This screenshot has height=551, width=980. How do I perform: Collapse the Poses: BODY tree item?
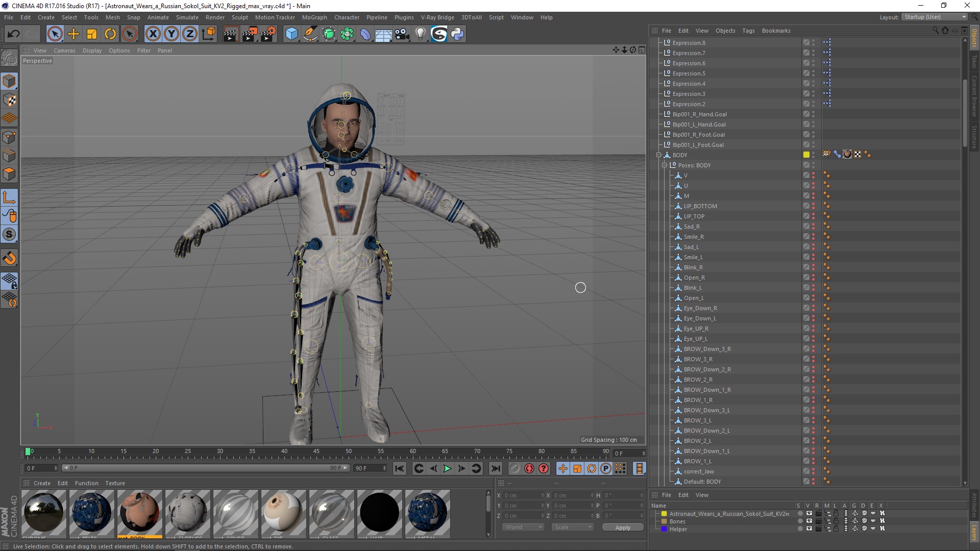pyautogui.click(x=665, y=165)
